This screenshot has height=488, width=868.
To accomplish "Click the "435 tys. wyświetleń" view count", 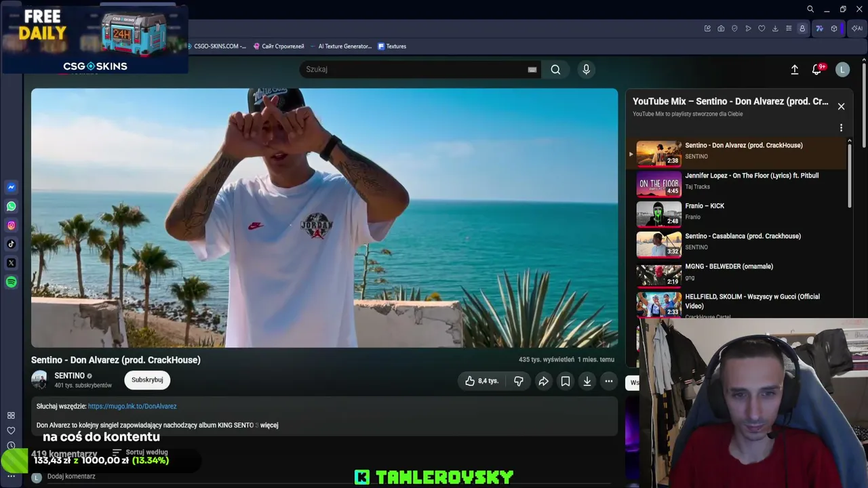I will pos(546,360).
